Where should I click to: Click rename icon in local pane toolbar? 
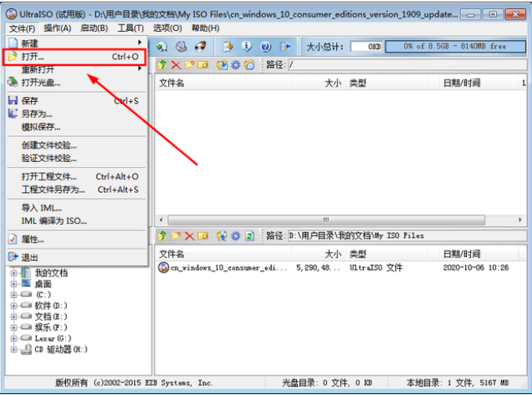coord(203,235)
